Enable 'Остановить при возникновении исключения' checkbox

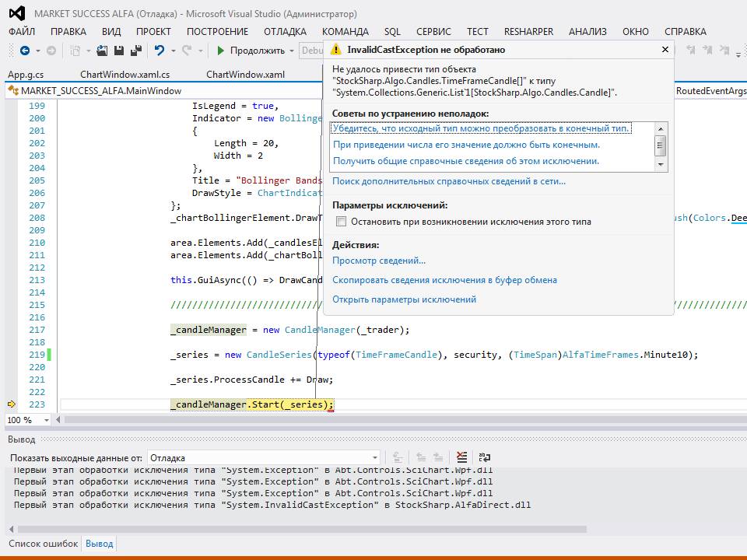(x=341, y=222)
